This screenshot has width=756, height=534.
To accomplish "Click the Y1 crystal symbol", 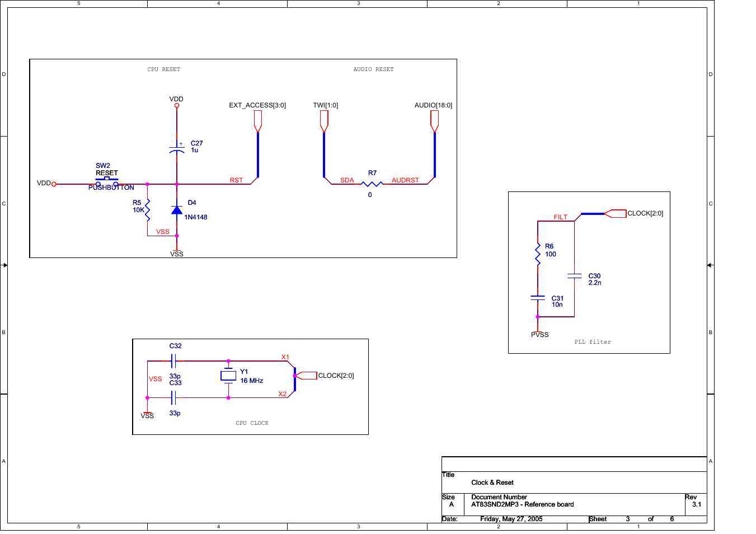I will (x=228, y=376).
